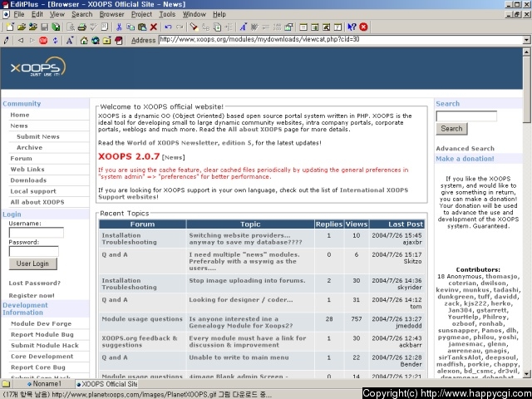
Task: Delete with the red X icon
Action: point(153,27)
